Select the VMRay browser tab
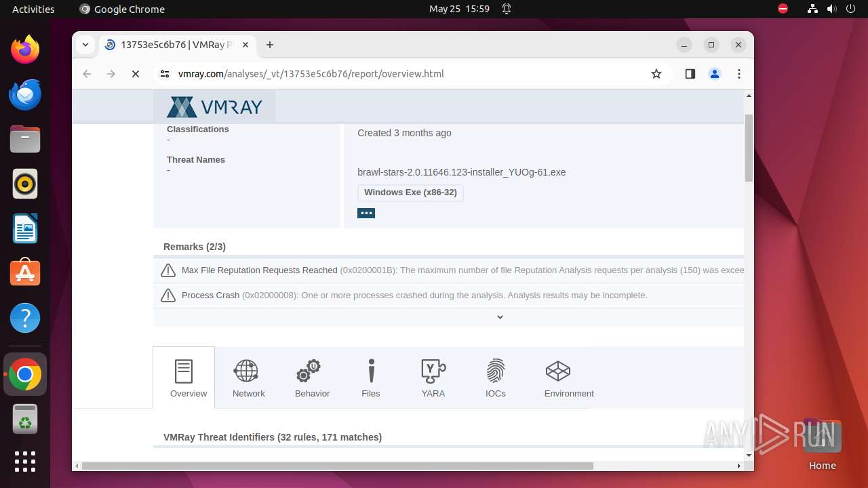 click(x=178, y=45)
